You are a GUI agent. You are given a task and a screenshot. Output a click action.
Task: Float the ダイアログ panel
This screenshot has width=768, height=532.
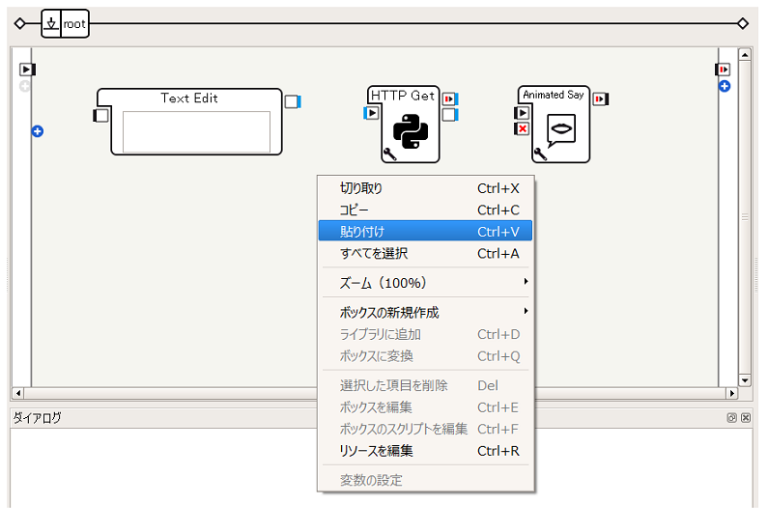point(731,417)
